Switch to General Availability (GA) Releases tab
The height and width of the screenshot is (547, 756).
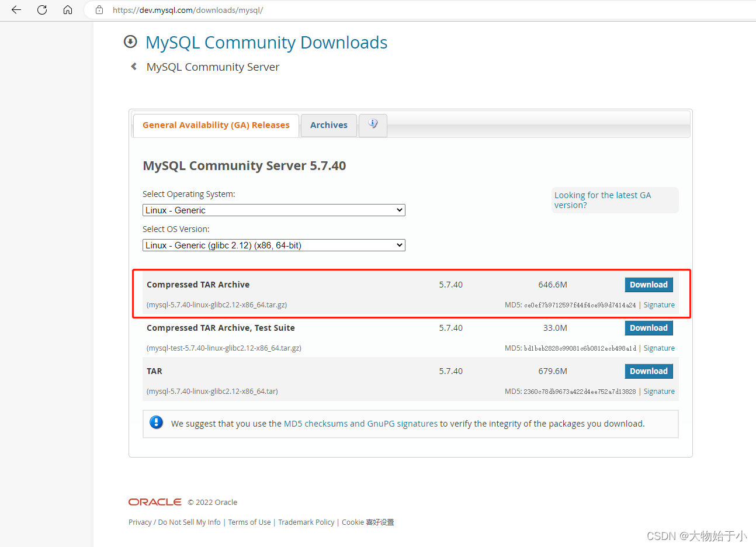coord(216,125)
